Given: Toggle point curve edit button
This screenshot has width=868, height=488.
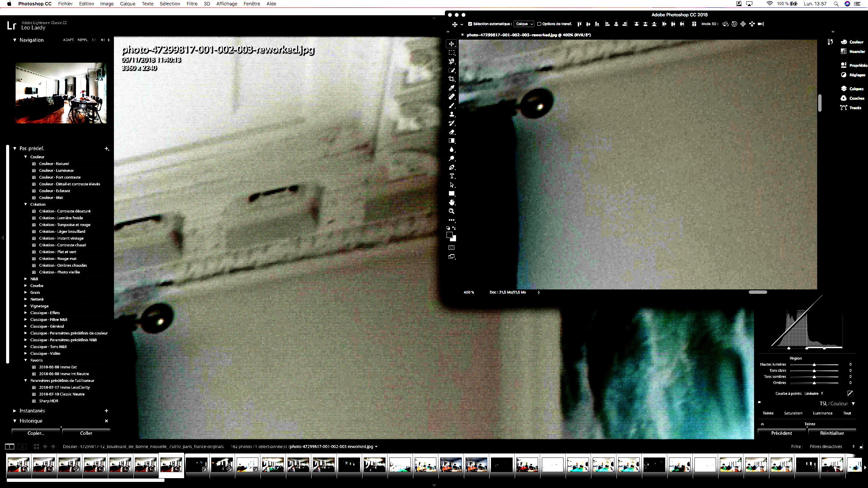Looking at the screenshot, I should 850,393.
